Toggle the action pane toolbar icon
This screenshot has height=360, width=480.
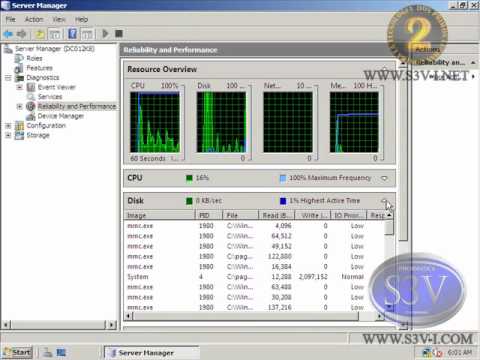[x=87, y=34]
